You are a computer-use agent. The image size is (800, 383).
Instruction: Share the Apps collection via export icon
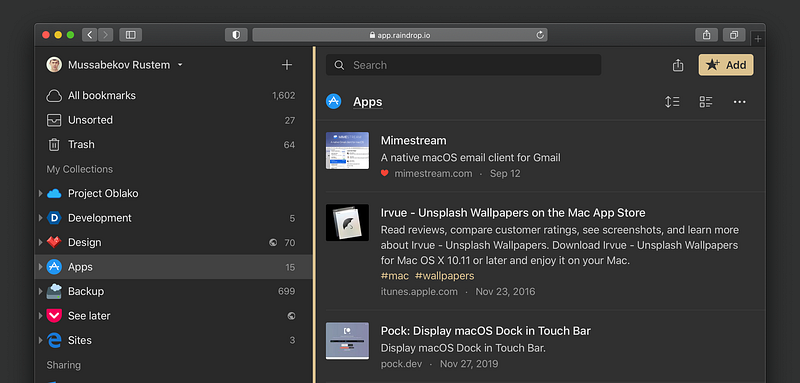point(678,65)
